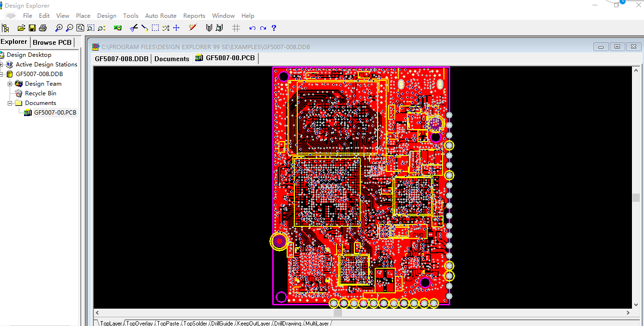Click the Zoom Out magnifier icon

point(70,28)
